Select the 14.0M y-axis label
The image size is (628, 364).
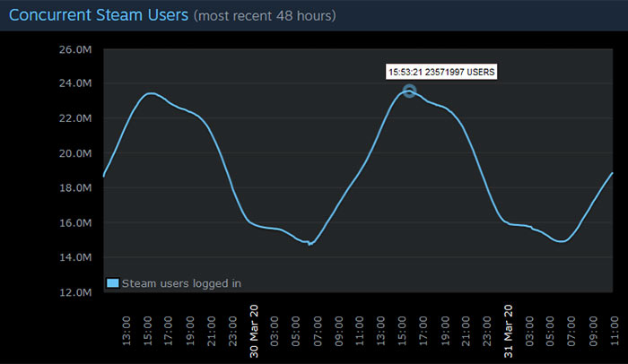tap(75, 257)
